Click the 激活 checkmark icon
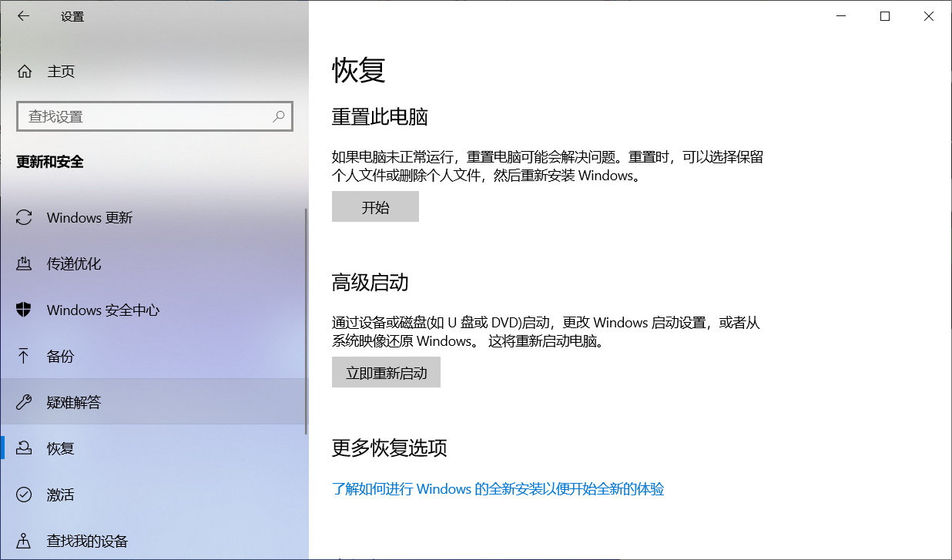This screenshot has width=952, height=560. [x=23, y=495]
